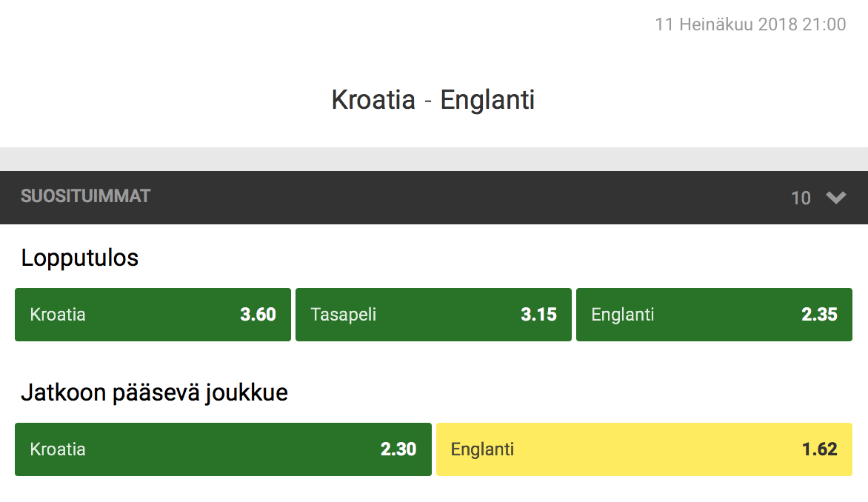Click the 2.30 odds value for Kroatia
Viewport: 868px width, 502px height.
coord(398,449)
